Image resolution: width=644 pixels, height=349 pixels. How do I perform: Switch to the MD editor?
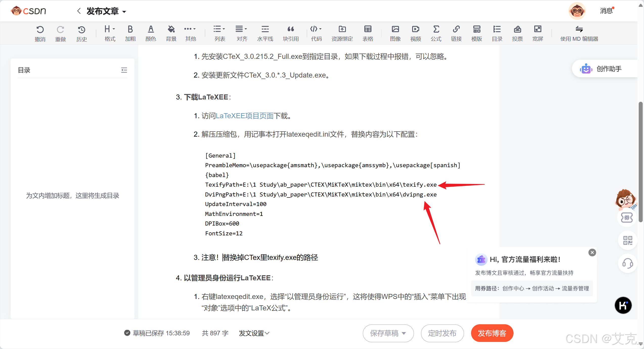[x=579, y=33]
